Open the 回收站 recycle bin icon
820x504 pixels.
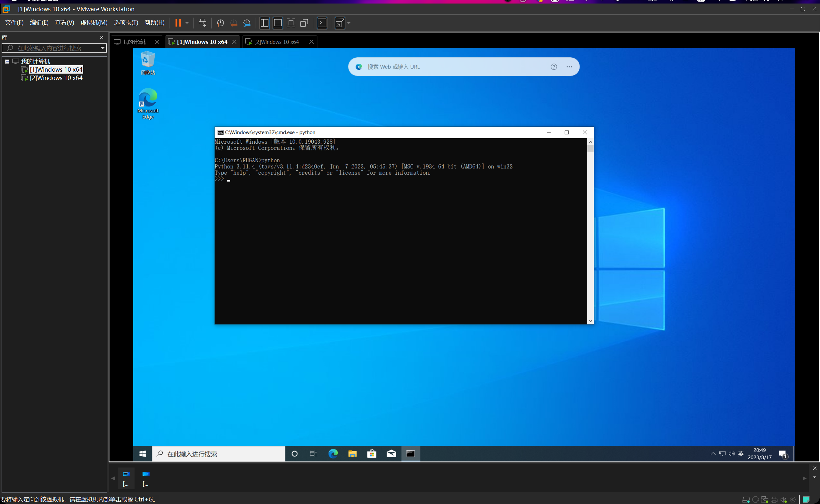pyautogui.click(x=148, y=63)
